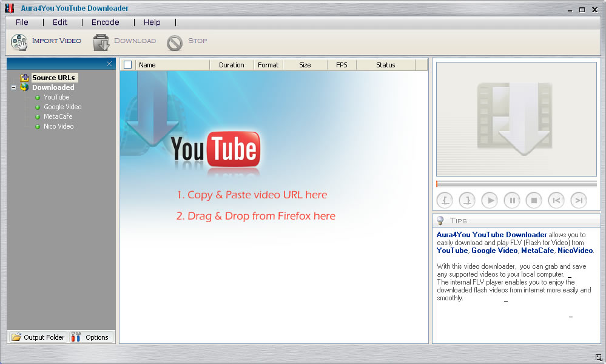The width and height of the screenshot is (606, 364).
Task: Click the Downloaded globe icon
Action: 24,87
